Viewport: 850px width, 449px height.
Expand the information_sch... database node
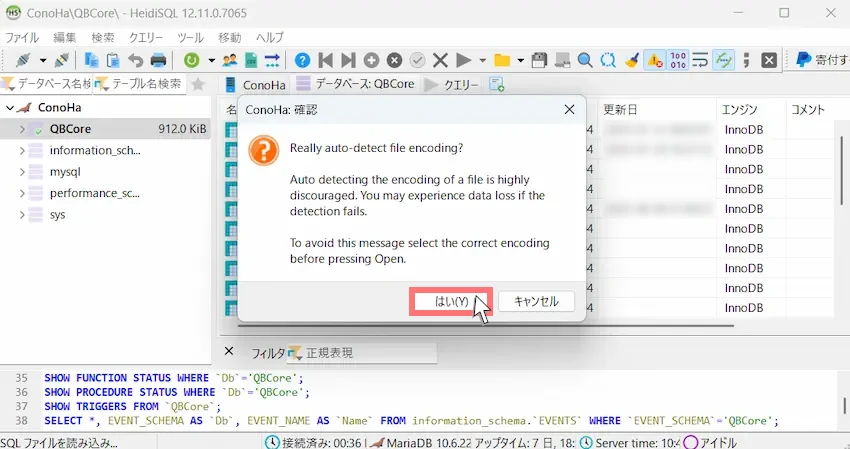(x=22, y=150)
